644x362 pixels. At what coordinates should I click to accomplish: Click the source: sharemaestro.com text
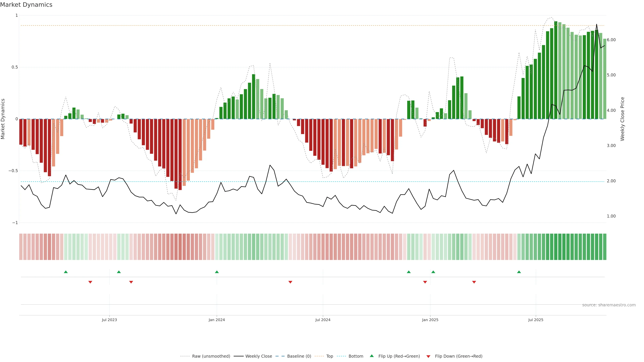coord(609,305)
